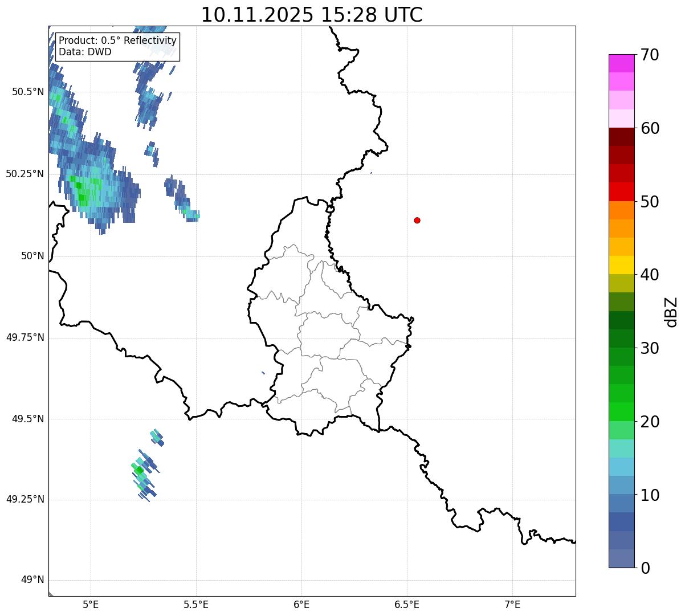Screen dimensions: 685x616
Task: Click the longitude label 7°E
Action: click(x=512, y=604)
